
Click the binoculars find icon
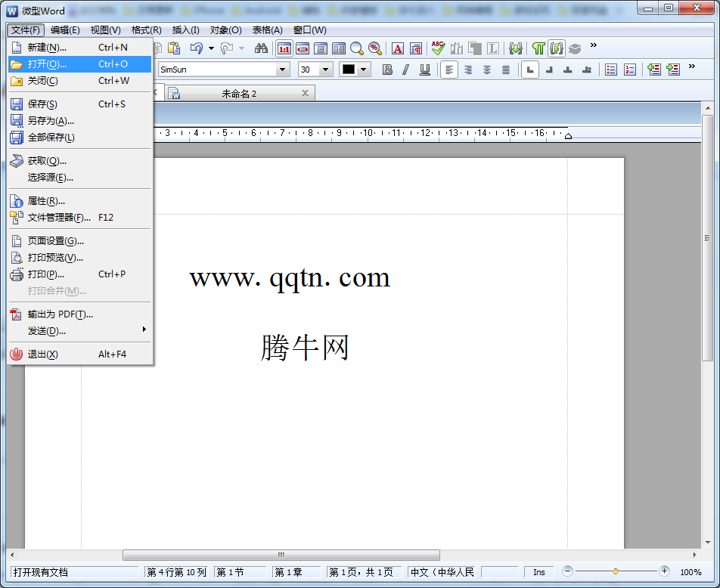click(261, 48)
